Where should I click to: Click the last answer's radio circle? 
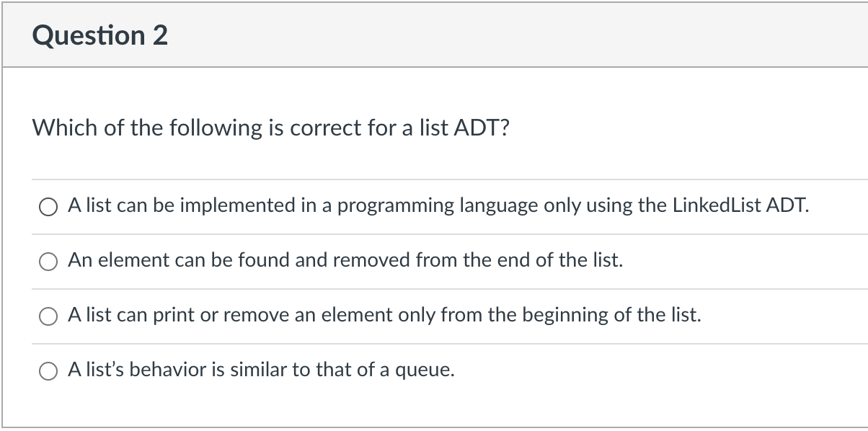tap(48, 371)
